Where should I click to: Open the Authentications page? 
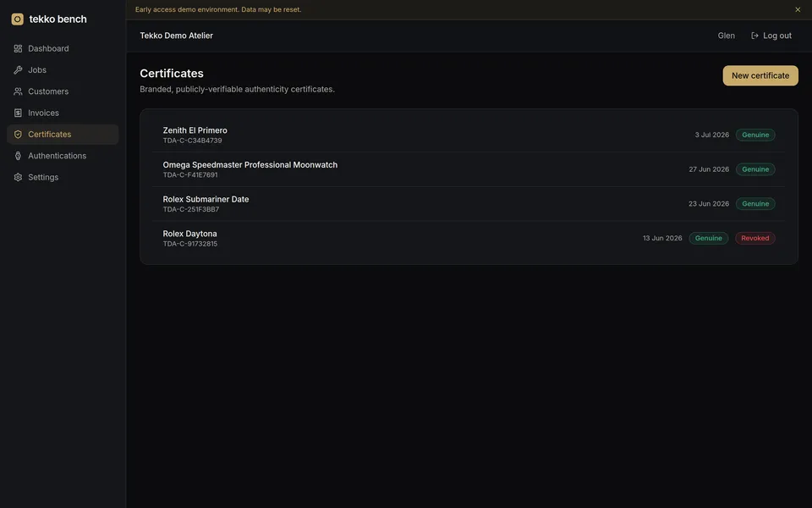click(63, 156)
